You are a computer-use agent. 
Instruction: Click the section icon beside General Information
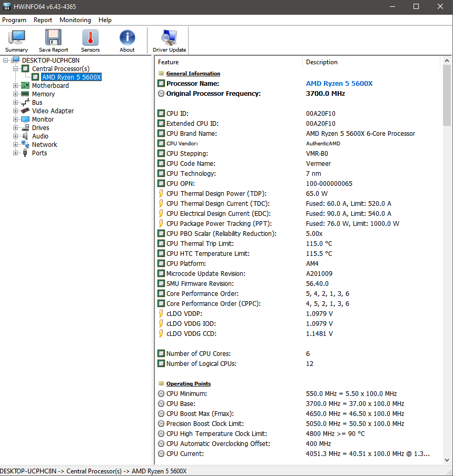161,73
